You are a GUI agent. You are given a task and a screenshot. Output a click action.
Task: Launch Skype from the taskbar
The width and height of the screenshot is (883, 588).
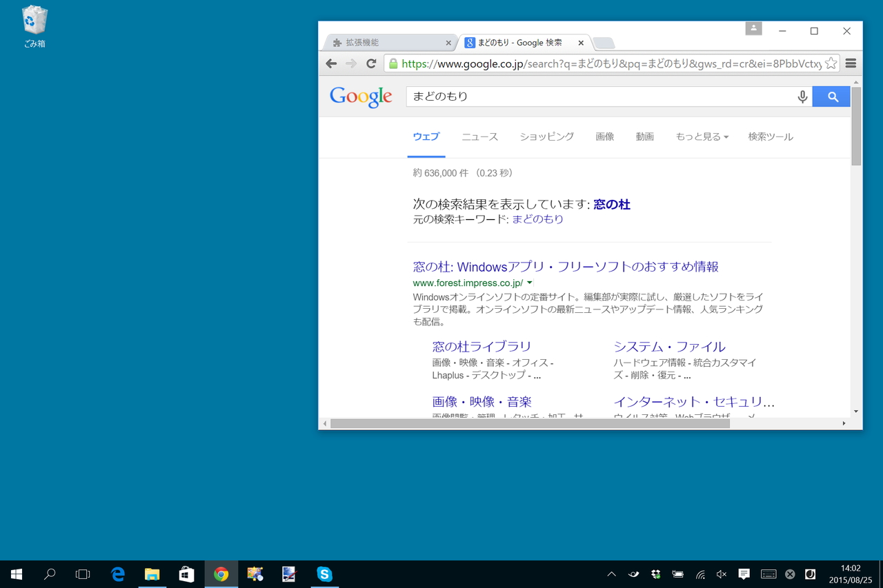click(324, 574)
